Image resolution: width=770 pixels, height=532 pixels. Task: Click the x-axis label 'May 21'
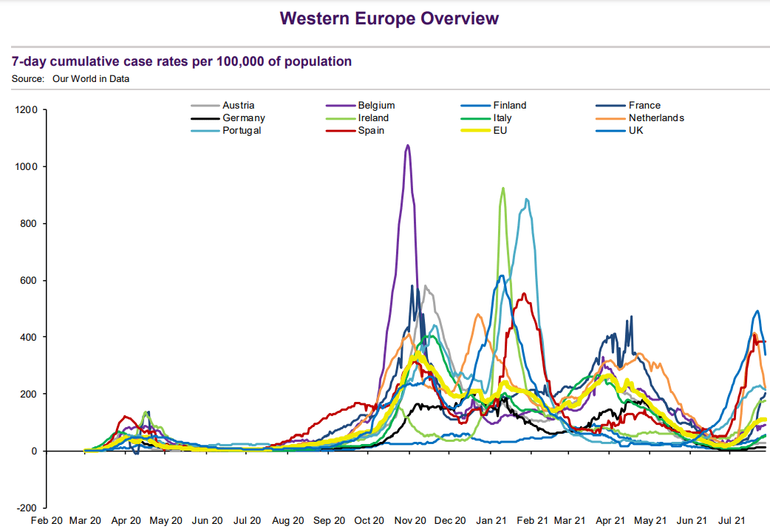pyautogui.click(x=651, y=521)
